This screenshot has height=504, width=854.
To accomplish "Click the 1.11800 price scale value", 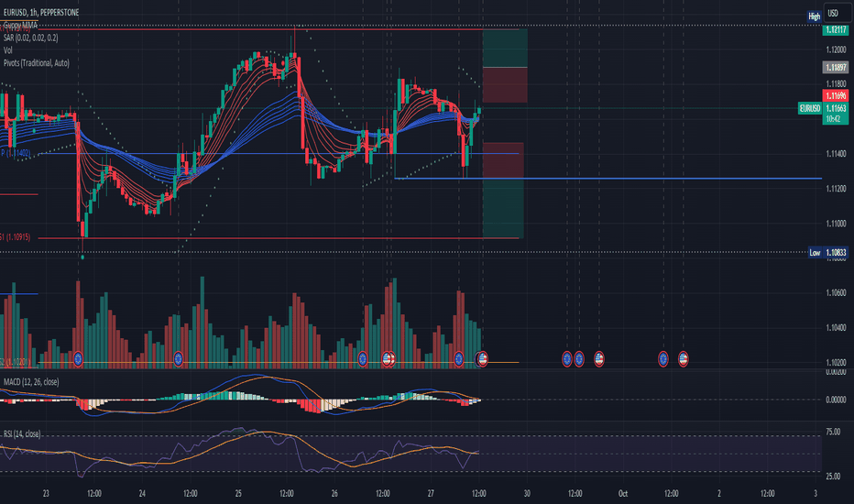I will 836,84.
